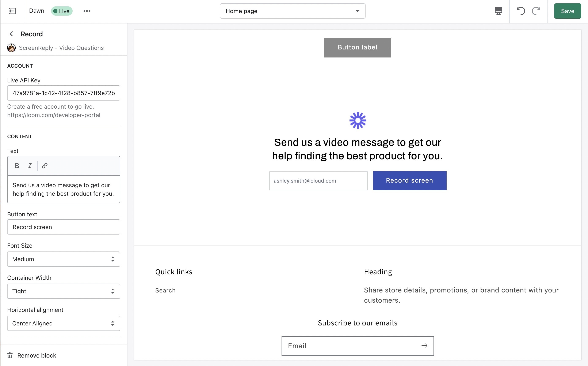
Task: Open the Horizontal alignment dropdown
Action: tap(64, 323)
